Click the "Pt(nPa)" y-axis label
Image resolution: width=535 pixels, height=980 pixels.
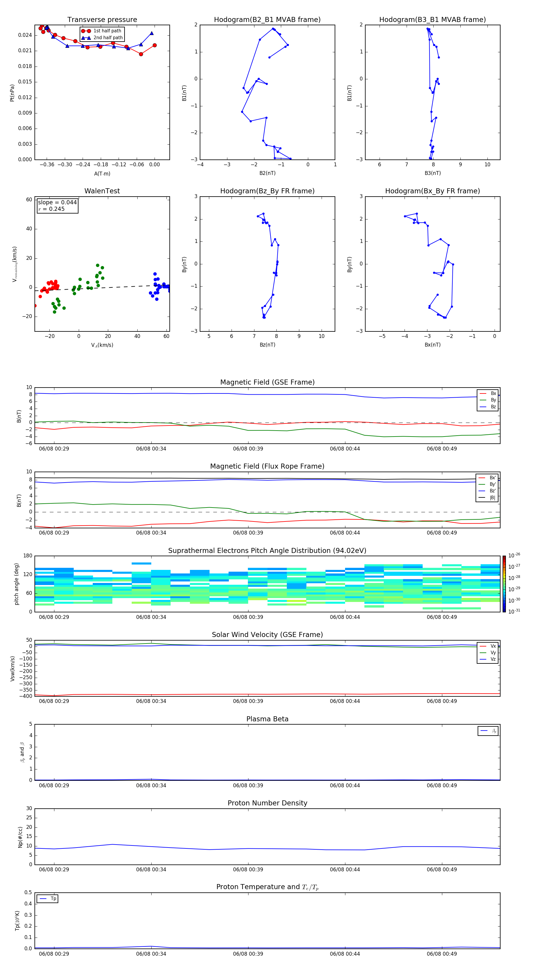pyautogui.click(x=12, y=93)
